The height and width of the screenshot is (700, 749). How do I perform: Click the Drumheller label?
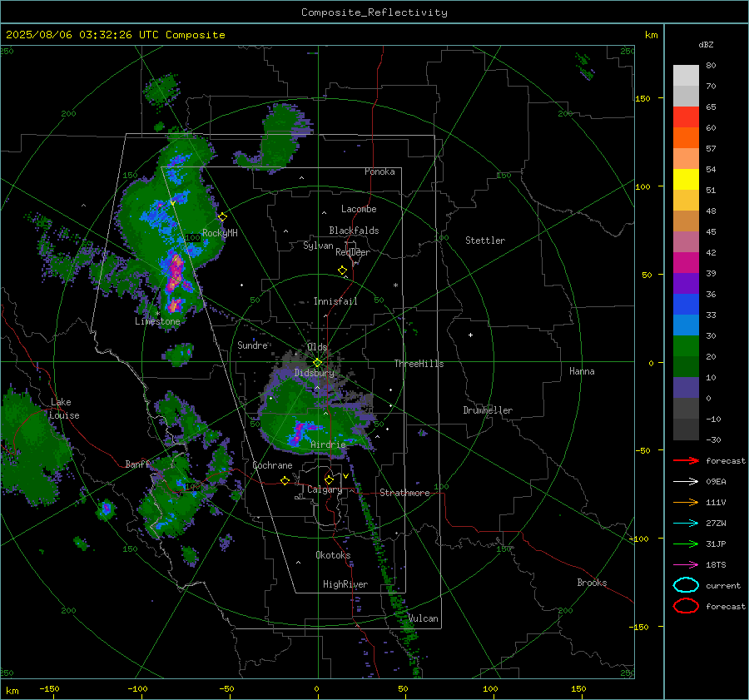(x=488, y=410)
